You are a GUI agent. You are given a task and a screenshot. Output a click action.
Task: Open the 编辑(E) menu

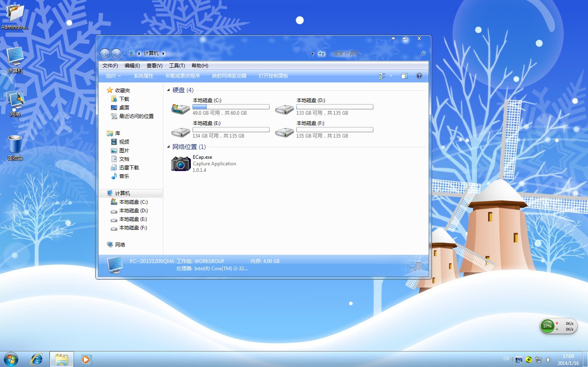click(x=132, y=66)
